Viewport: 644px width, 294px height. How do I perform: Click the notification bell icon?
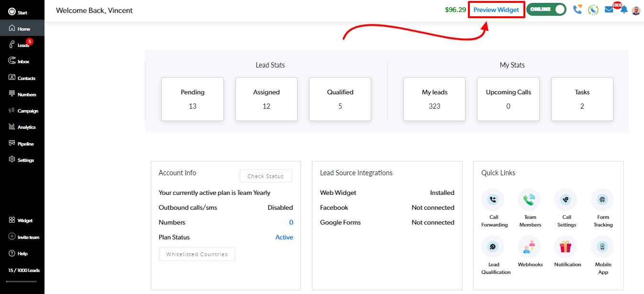pyautogui.click(x=624, y=10)
